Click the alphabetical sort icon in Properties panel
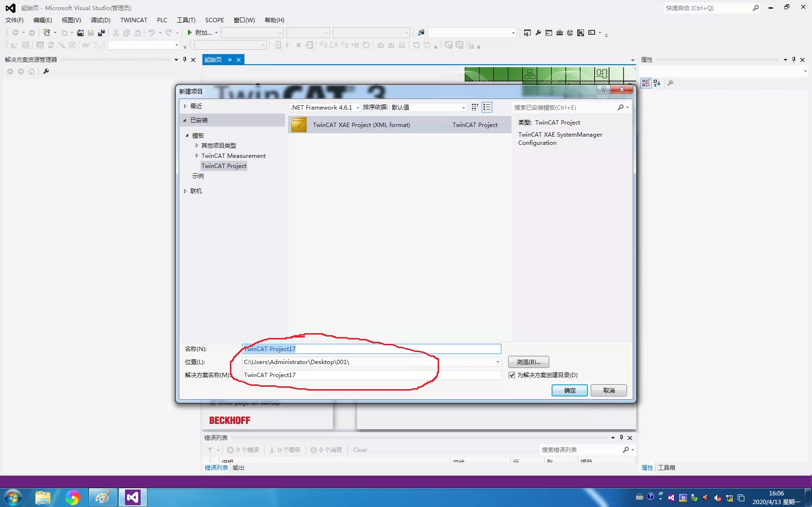The height and width of the screenshot is (507, 812). (657, 83)
